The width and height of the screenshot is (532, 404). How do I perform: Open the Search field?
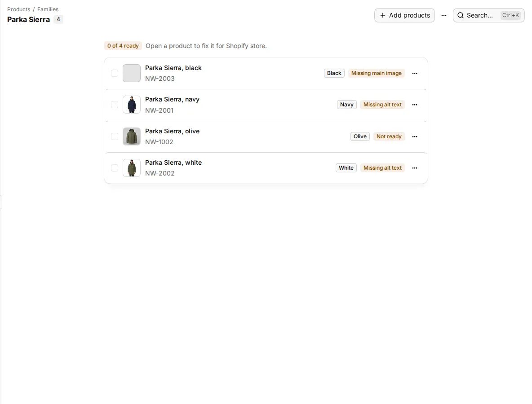click(488, 15)
